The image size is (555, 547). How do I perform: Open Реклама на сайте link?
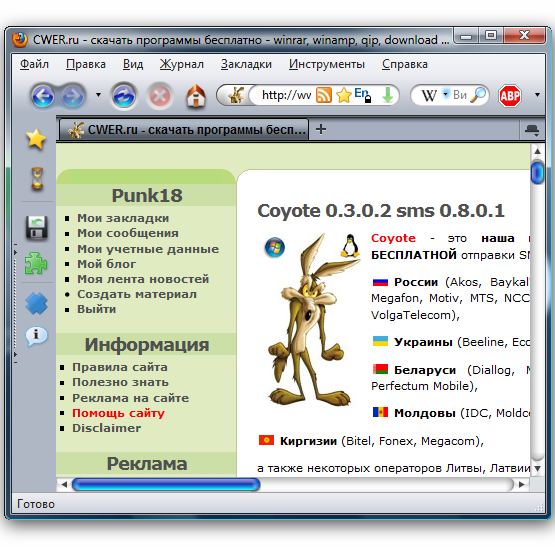[131, 398]
